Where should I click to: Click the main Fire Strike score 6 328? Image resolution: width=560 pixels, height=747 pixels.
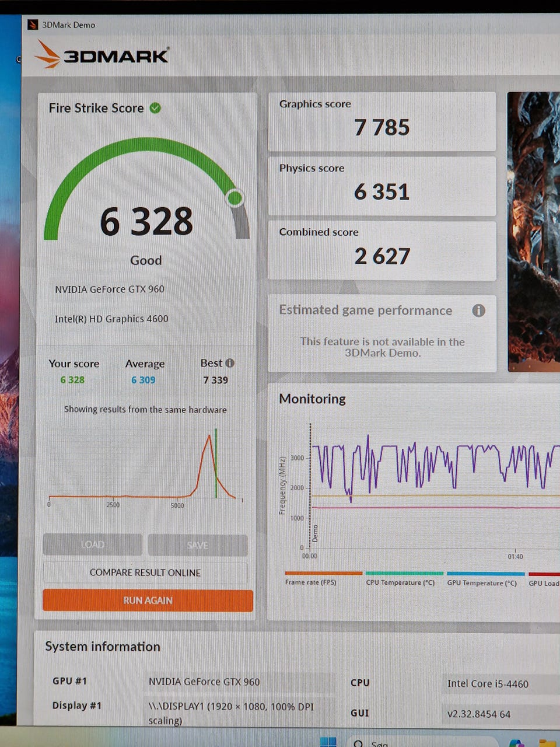(146, 222)
